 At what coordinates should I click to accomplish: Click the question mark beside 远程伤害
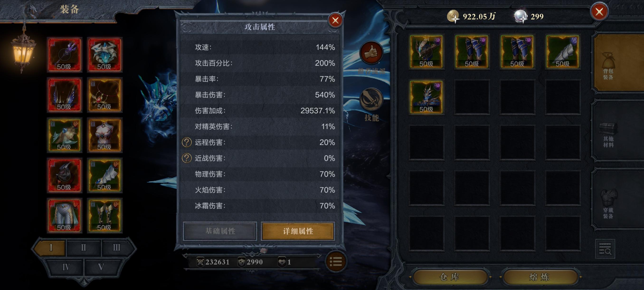click(x=186, y=142)
